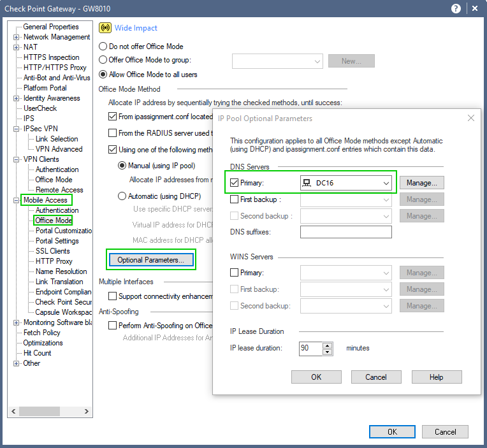Viewport: 487px width, 448px height.
Task: Select SSL Clients in the tree
Action: 52,251
